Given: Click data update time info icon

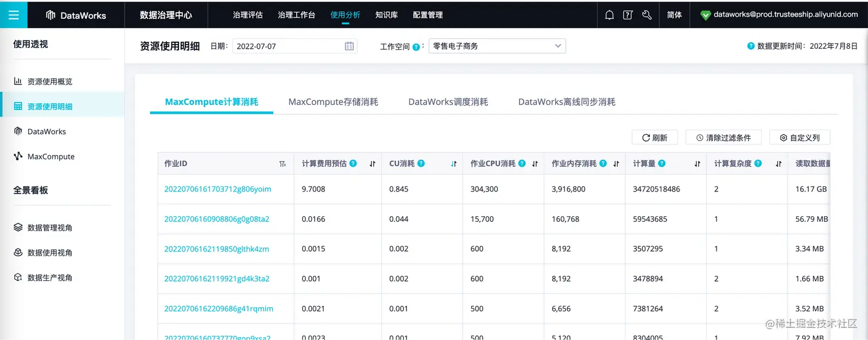Looking at the screenshot, I should [x=751, y=46].
